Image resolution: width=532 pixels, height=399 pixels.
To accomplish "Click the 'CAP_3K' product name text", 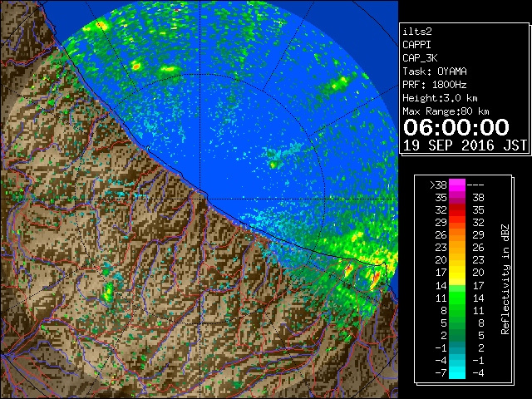I will (420, 58).
